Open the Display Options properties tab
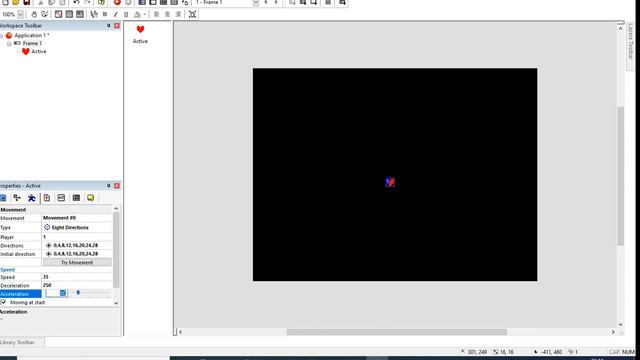Viewport: 640px width, 360px height. point(17,198)
